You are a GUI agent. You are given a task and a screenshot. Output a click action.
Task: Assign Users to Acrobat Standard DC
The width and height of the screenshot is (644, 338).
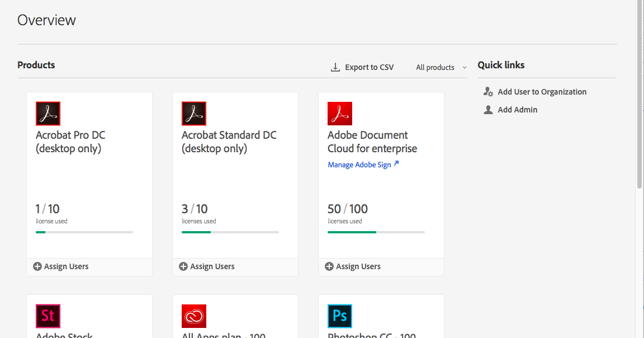click(x=207, y=266)
